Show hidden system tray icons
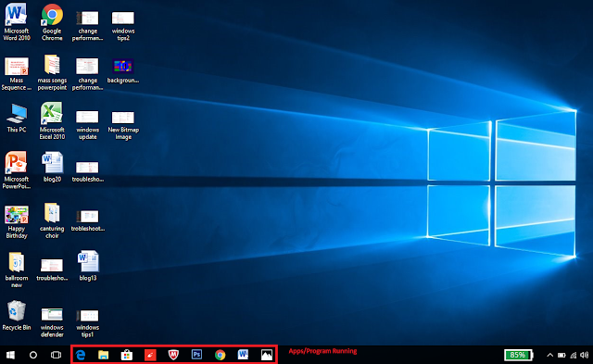The height and width of the screenshot is (364, 593). (549, 355)
